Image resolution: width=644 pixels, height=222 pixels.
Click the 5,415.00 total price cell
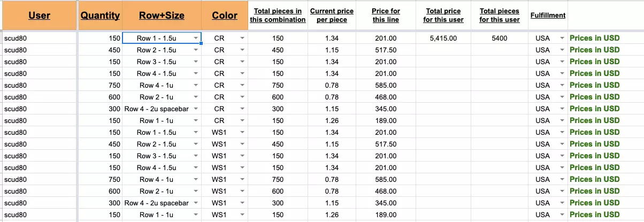pos(443,38)
